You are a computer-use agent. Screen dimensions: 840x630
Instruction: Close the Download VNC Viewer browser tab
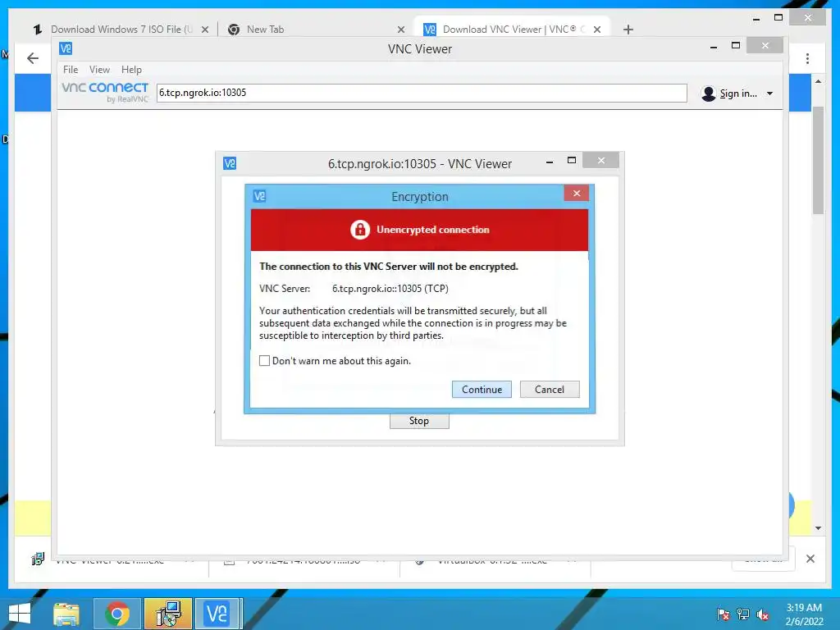tap(597, 30)
